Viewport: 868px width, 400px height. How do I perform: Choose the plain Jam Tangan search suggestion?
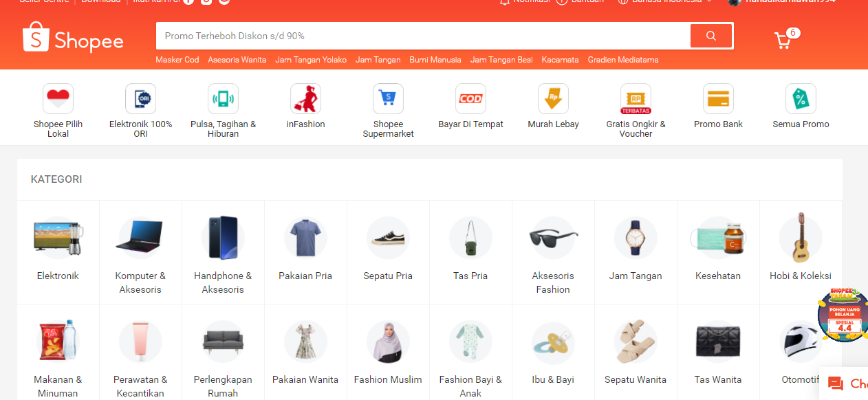[378, 60]
